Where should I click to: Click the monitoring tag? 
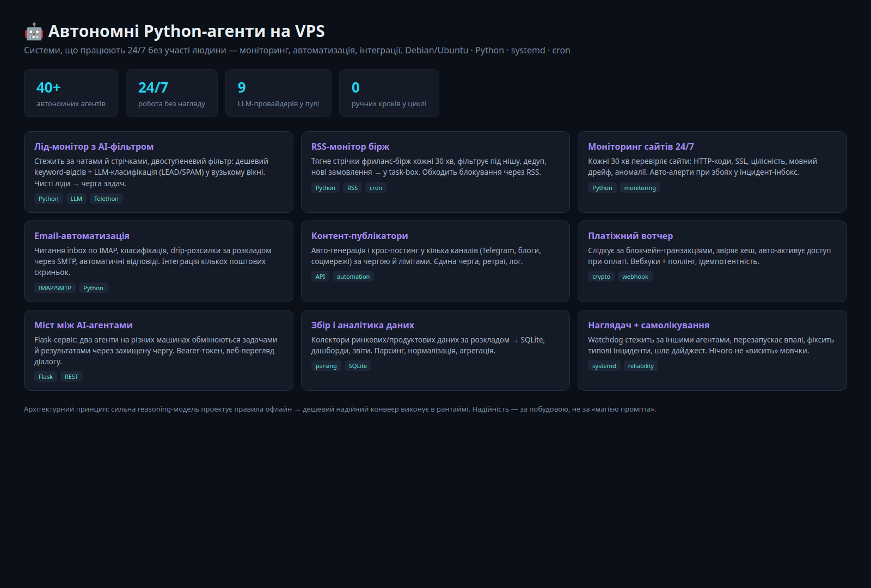[640, 188]
